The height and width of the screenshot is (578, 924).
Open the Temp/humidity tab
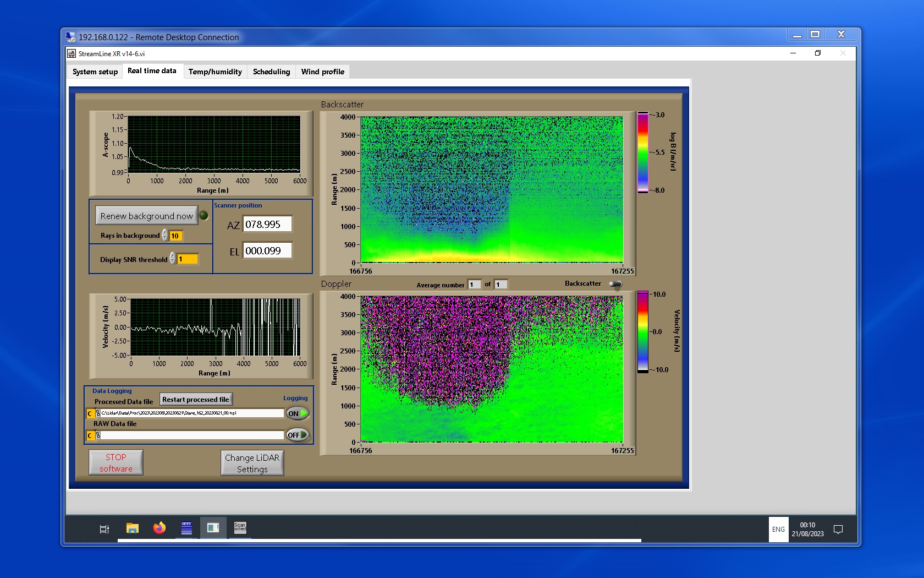215,72
